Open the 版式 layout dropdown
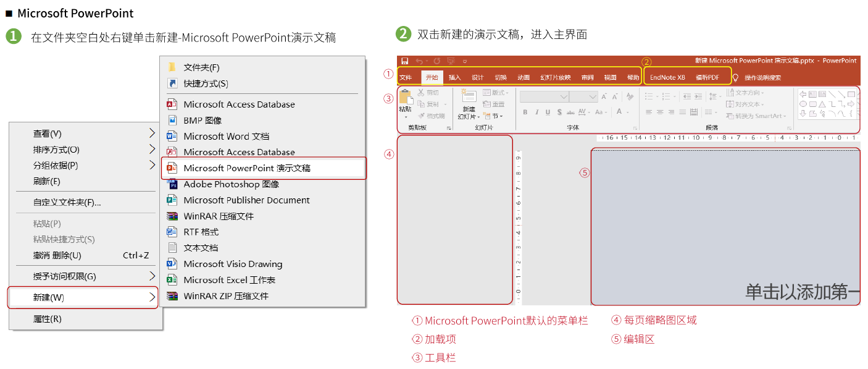 (495, 93)
